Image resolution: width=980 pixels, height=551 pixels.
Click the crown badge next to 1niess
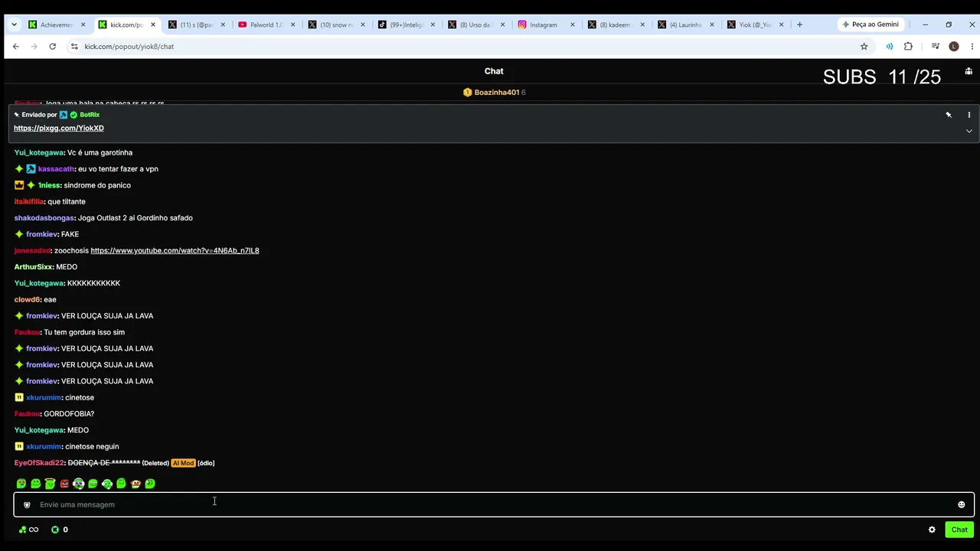coord(19,185)
